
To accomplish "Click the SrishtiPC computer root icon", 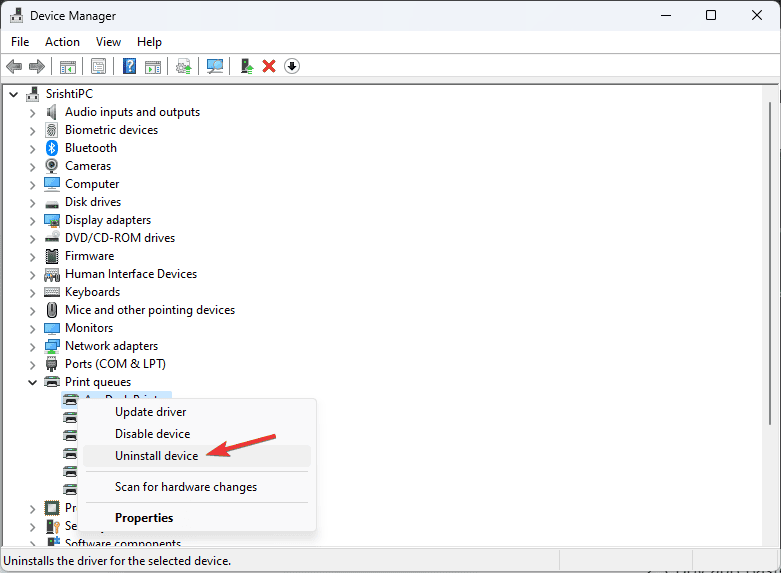I will click(33, 94).
